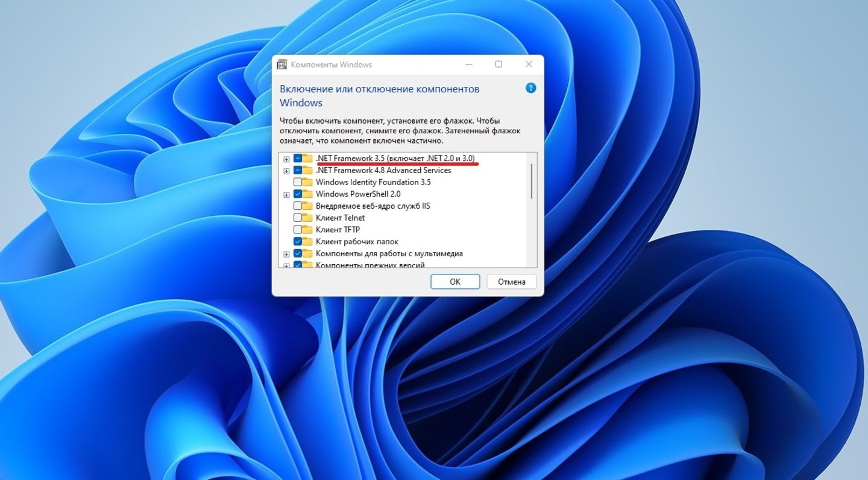Close the Компоненты Windows dialog

(529, 65)
